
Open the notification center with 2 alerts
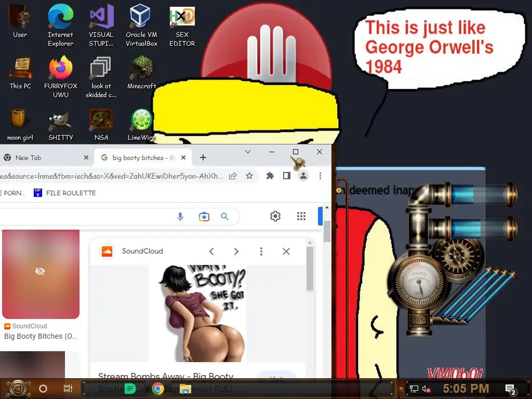pos(511,390)
